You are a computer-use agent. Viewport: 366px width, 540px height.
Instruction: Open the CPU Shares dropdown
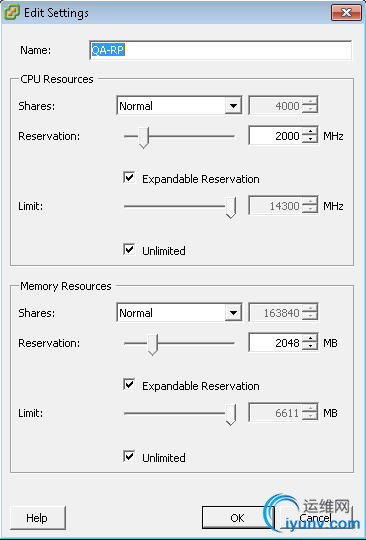(179, 106)
